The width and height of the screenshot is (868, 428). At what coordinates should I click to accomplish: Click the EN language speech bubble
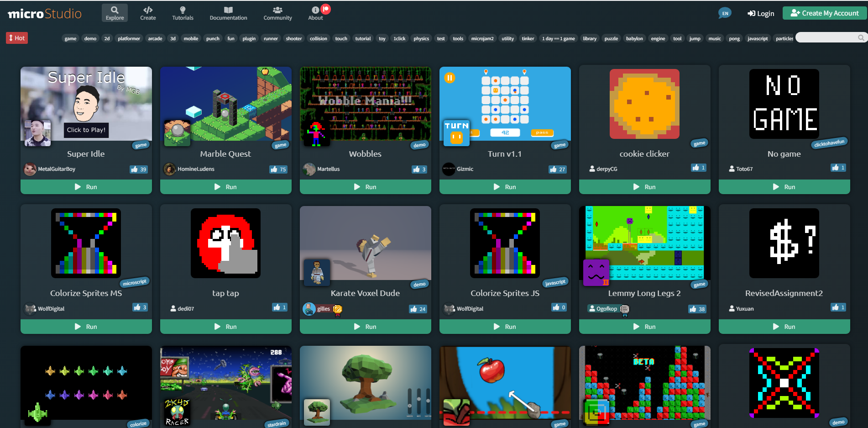[725, 13]
